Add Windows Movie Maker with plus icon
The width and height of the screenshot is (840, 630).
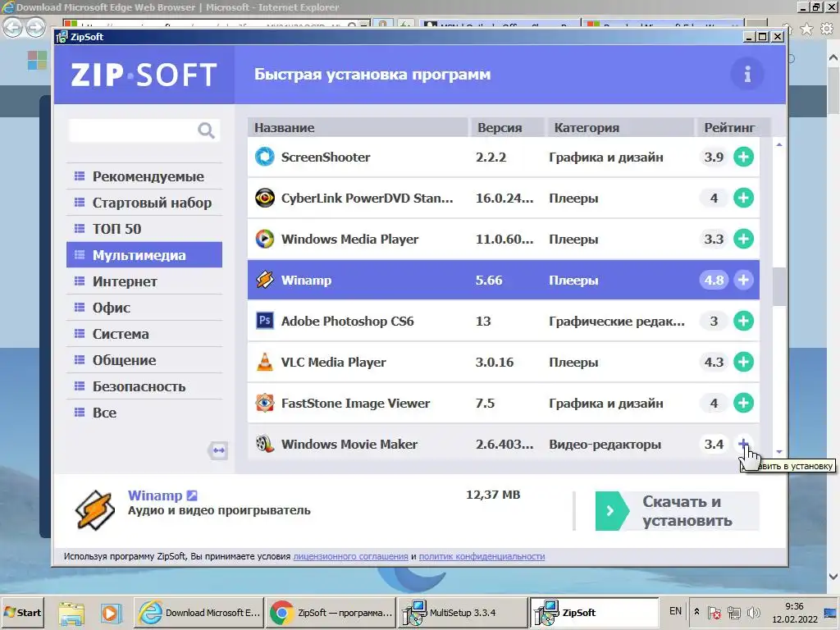pyautogui.click(x=743, y=444)
